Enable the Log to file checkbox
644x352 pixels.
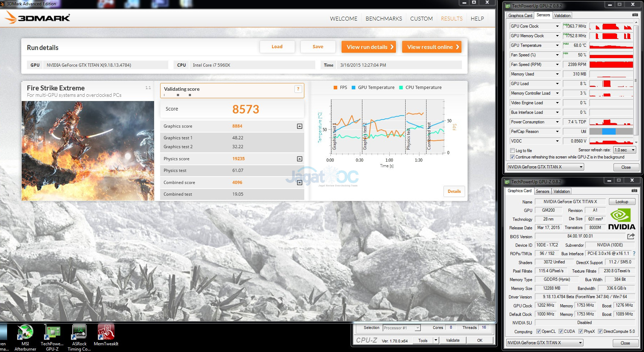[512, 151]
